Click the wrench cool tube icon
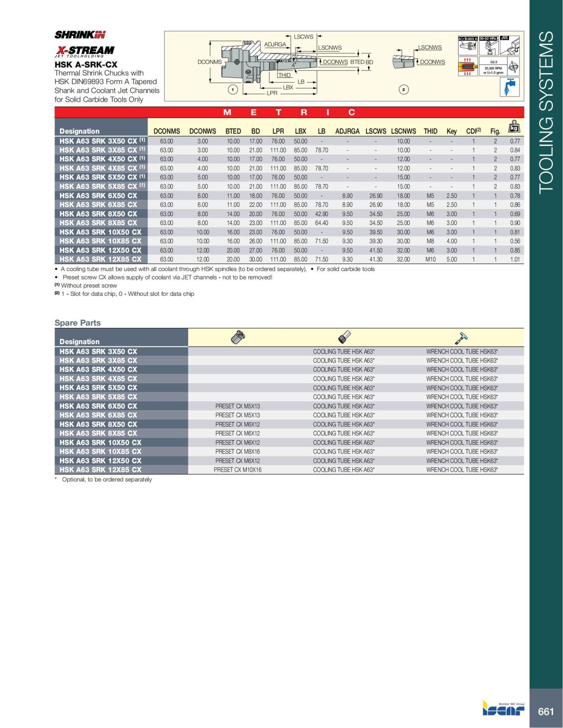563x728 pixels. tap(462, 337)
